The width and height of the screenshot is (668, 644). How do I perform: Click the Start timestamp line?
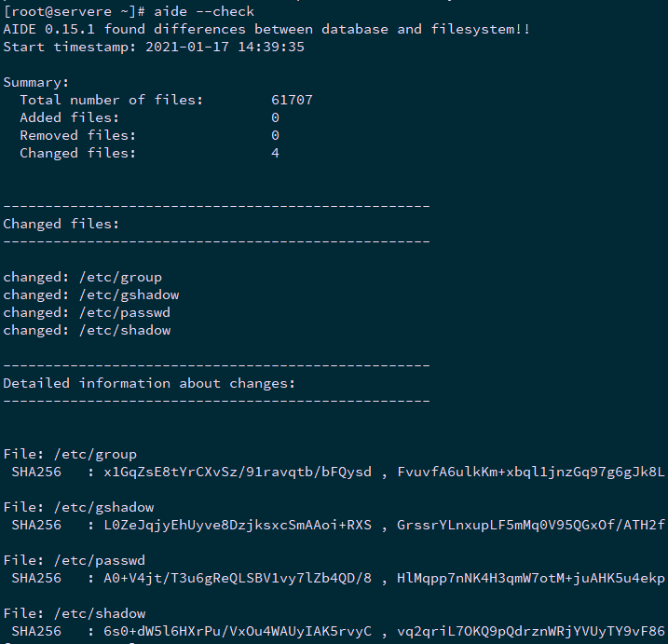tap(154, 47)
